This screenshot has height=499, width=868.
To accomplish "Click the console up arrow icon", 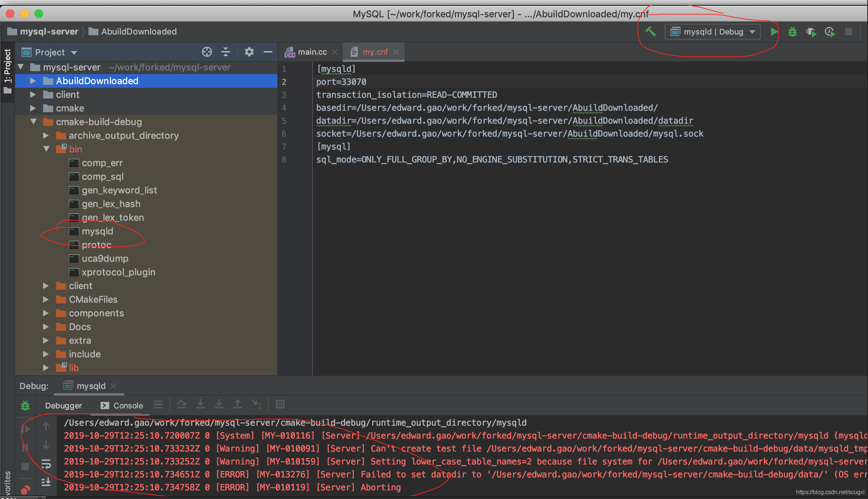I will (46, 427).
